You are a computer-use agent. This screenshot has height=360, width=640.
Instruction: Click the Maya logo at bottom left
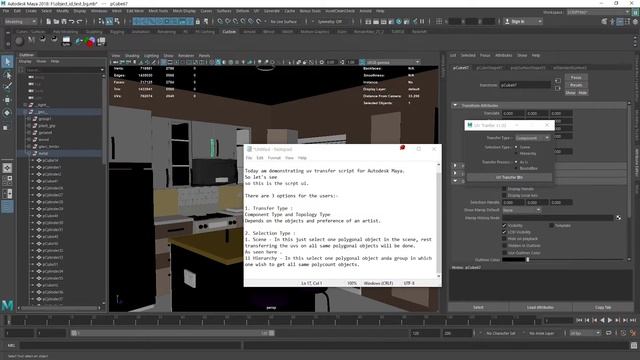click(7, 305)
